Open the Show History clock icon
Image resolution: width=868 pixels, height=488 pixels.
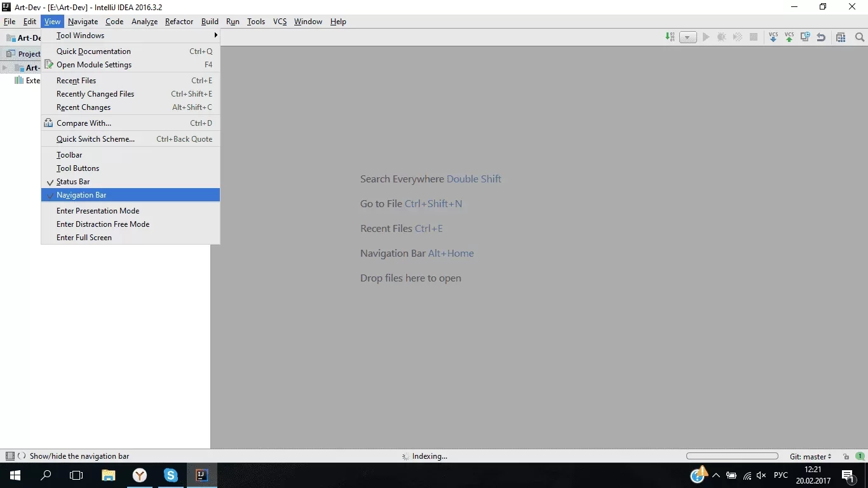(805, 37)
